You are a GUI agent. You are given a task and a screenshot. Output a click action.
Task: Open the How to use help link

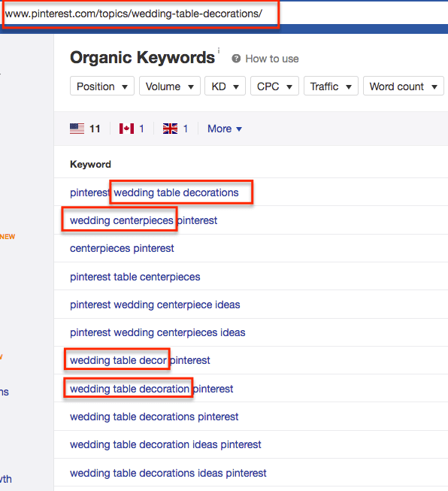click(272, 59)
